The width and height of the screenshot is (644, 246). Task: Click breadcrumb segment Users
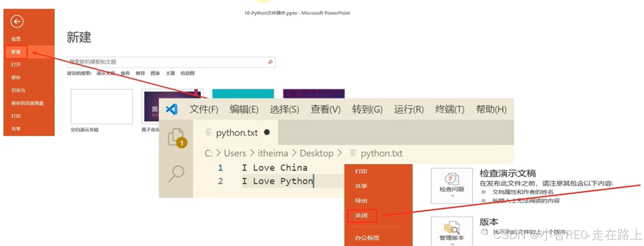[235, 153]
